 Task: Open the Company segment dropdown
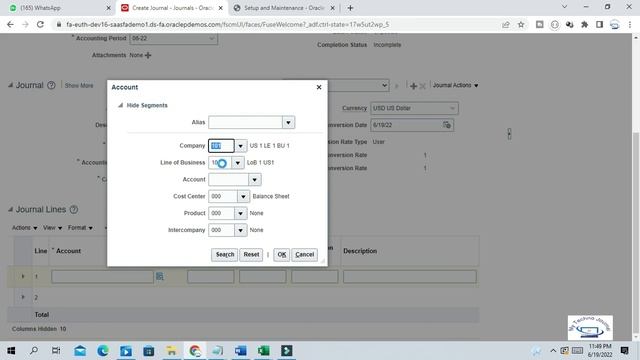[x=240, y=146]
